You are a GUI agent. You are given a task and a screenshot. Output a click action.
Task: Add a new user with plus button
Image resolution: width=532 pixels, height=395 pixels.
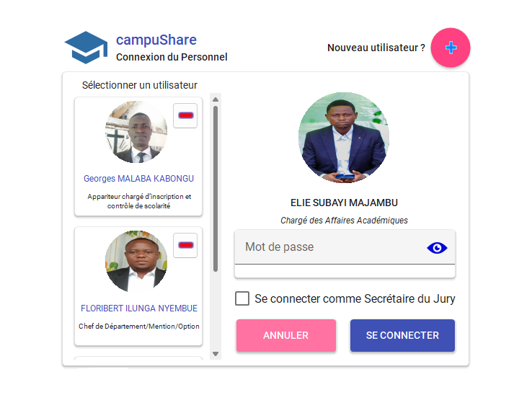point(451,48)
